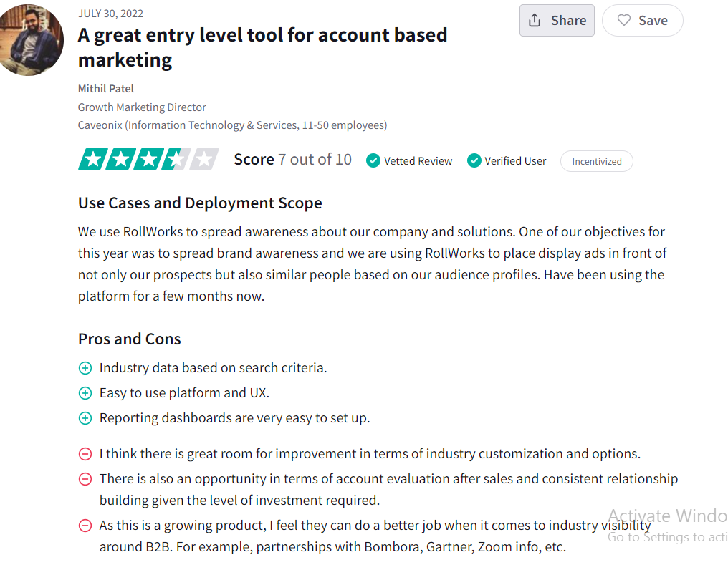Click the 'Vetted Review' label
This screenshot has height=570, width=728.
(418, 161)
